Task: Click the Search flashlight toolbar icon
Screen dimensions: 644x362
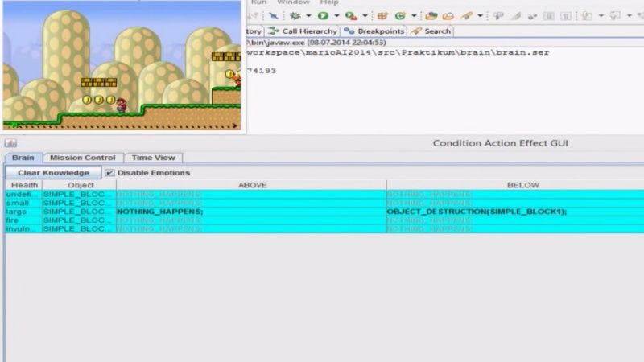Action: (x=467, y=16)
